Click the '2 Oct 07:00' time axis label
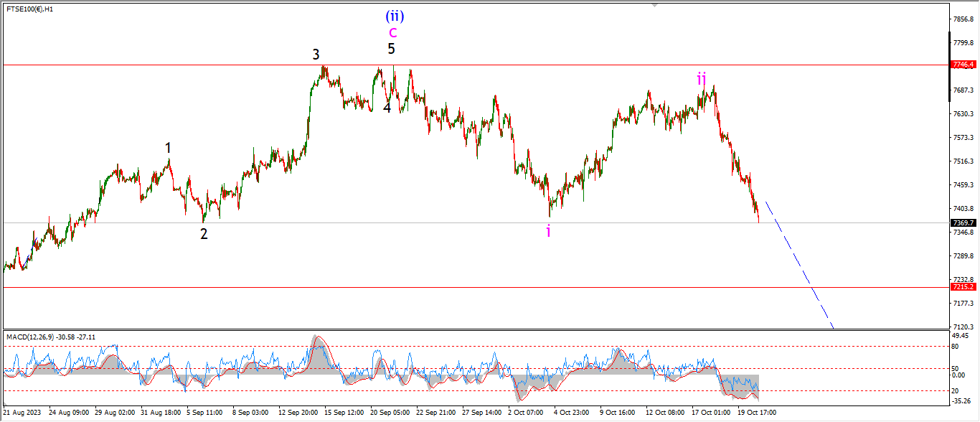 coord(526,413)
